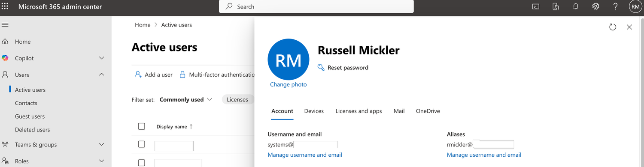Manage username and email under Aliases
The image size is (644, 167).
[x=484, y=155]
